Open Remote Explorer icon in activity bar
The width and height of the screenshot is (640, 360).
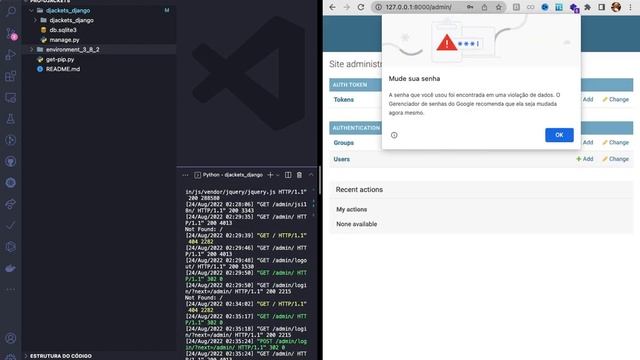(x=11, y=98)
